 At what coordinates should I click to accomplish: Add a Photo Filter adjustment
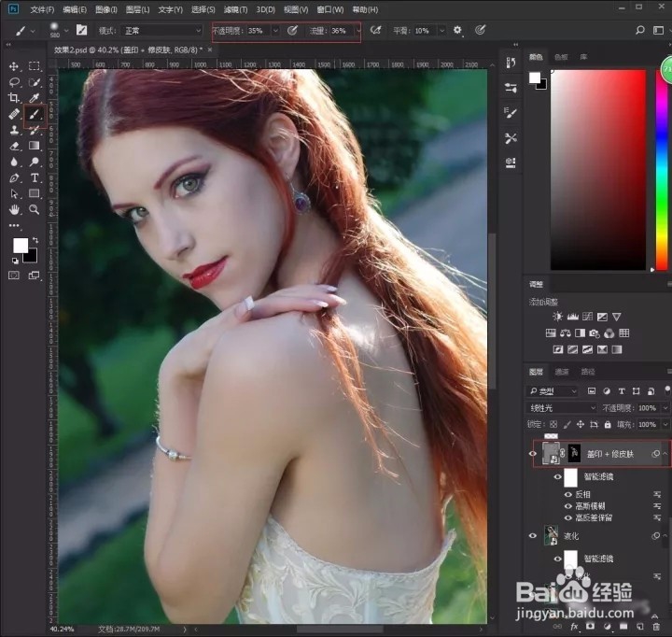(x=595, y=333)
